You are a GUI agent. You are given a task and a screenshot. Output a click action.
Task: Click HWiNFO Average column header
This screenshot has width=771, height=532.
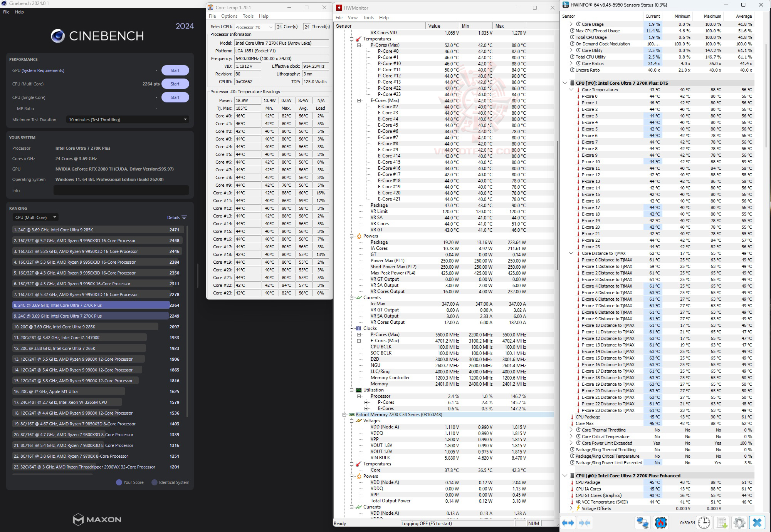tap(744, 16)
